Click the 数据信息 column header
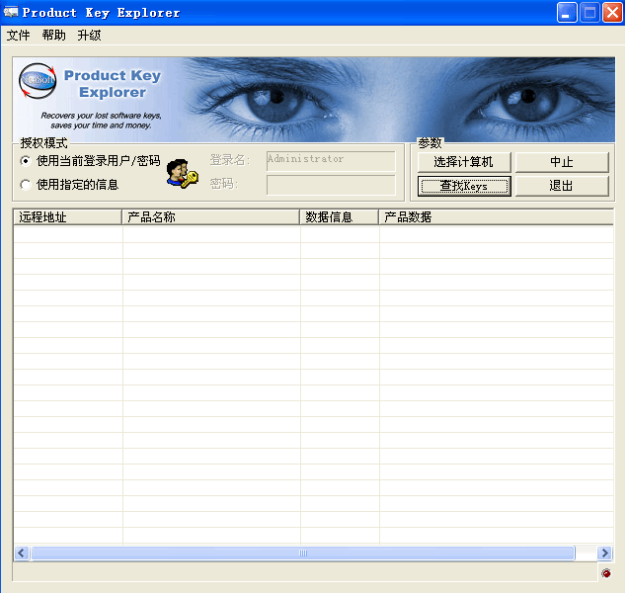 [x=339, y=217]
